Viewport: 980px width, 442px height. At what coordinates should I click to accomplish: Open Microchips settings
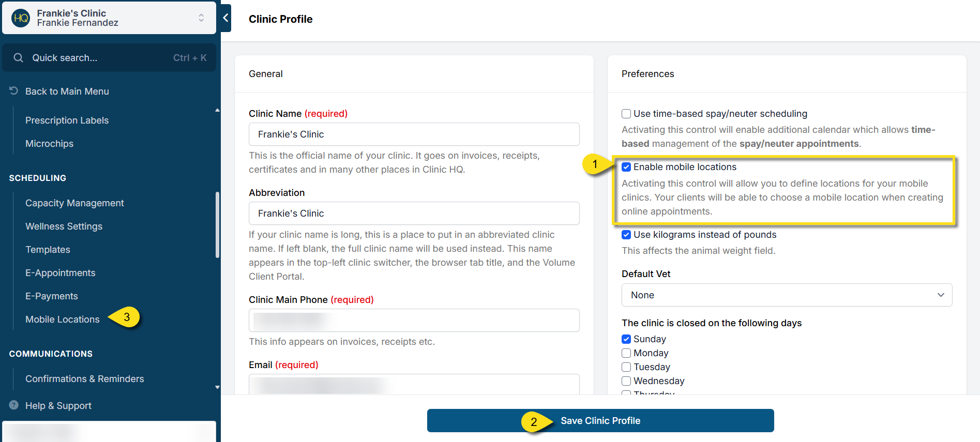pyautogui.click(x=49, y=144)
